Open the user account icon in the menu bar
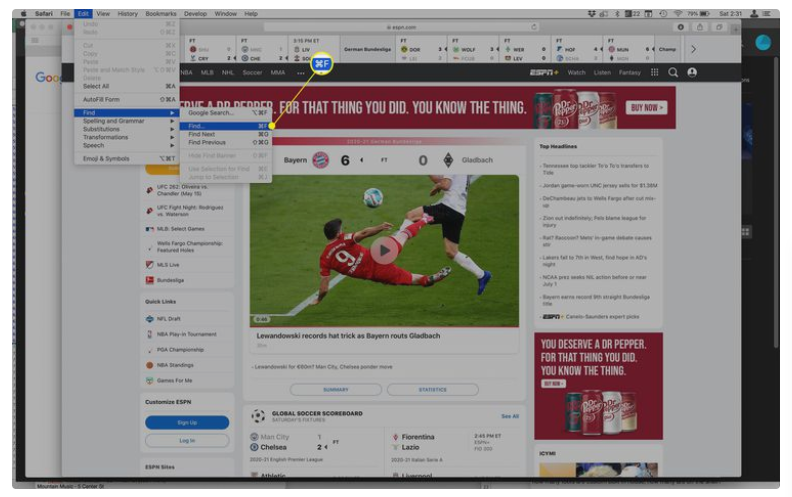792x497 pixels. 754,14
